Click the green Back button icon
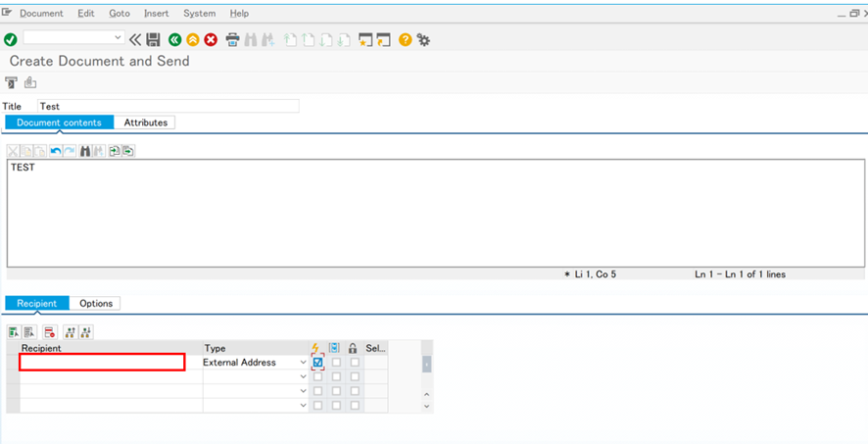The height and width of the screenshot is (444, 868). (175, 39)
